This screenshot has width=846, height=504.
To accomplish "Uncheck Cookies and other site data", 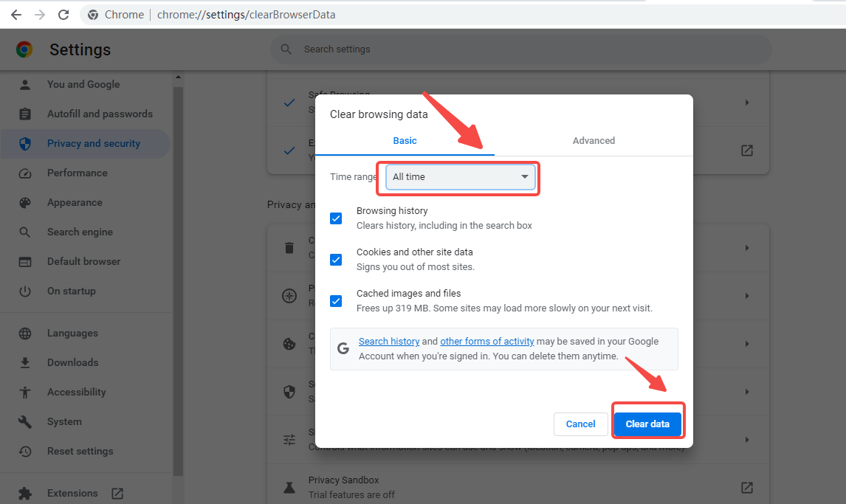I will pos(336,260).
